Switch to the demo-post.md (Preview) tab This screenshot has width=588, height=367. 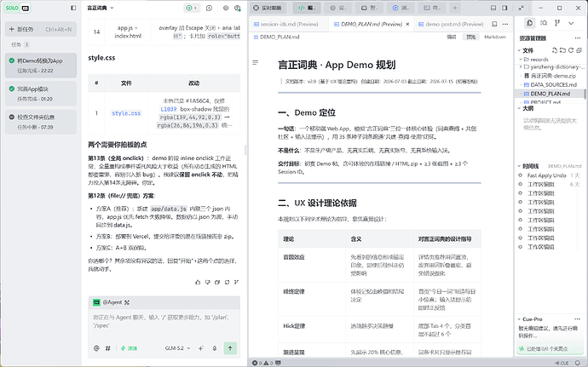click(x=450, y=24)
